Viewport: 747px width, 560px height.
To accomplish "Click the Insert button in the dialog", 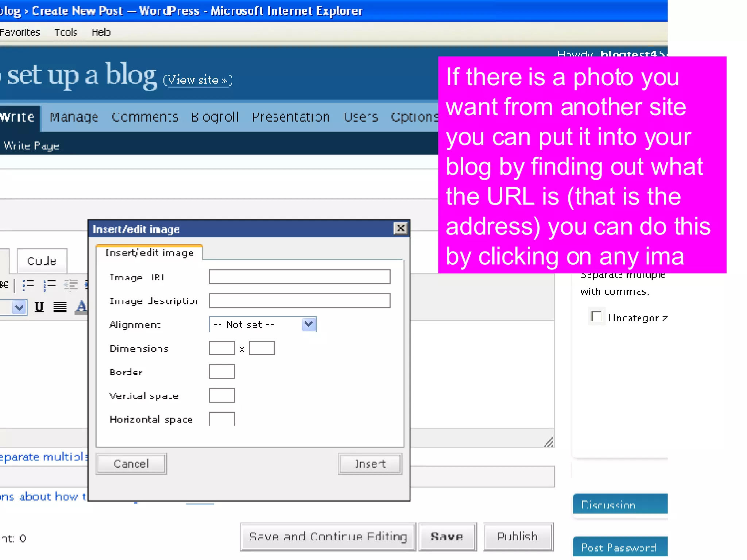I will [x=370, y=464].
